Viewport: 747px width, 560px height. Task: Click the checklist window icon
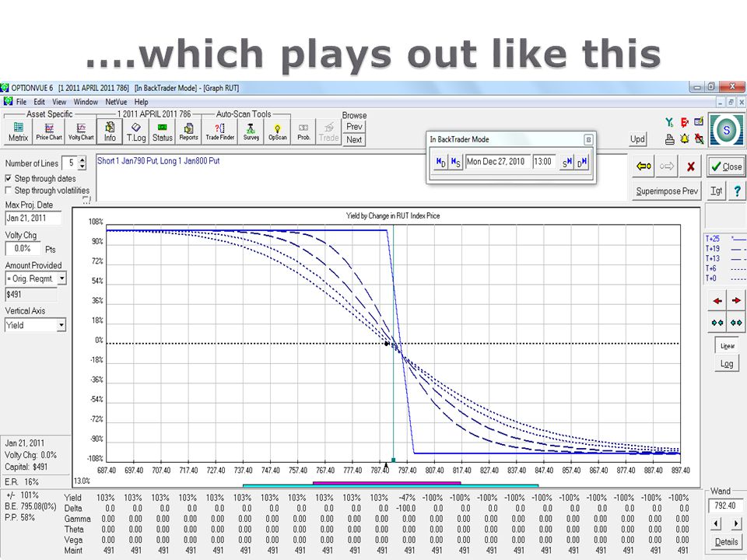(x=699, y=122)
